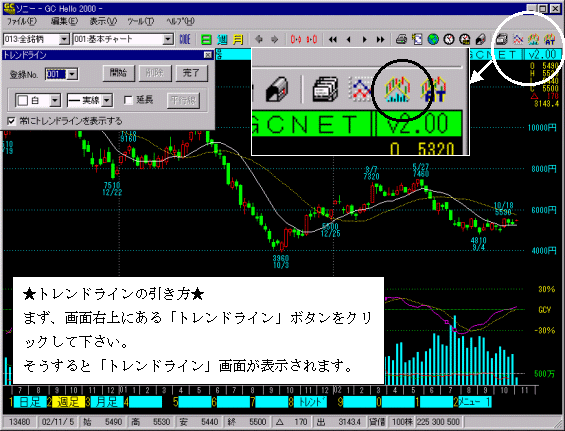
Task: Click the 完了 button
Action: (x=192, y=73)
